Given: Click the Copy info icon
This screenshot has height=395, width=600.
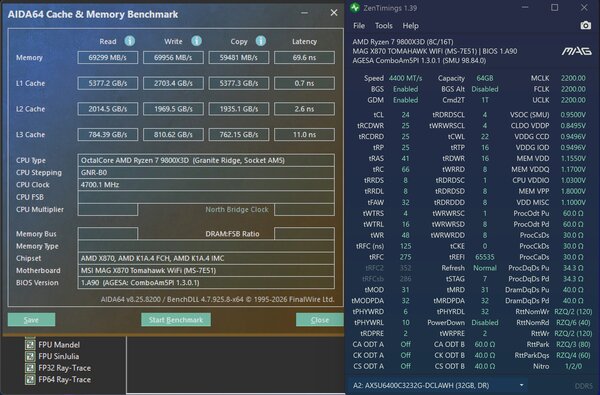Looking at the screenshot, I should coord(261,41).
